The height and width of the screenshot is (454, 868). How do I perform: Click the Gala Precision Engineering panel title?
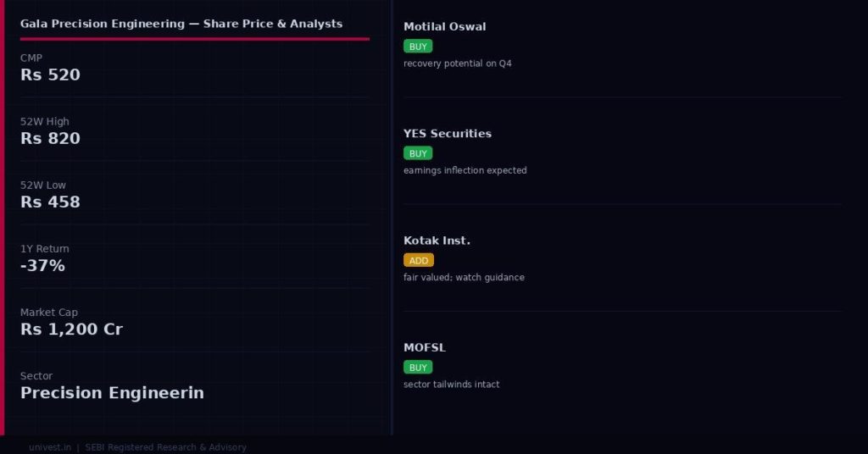click(181, 24)
